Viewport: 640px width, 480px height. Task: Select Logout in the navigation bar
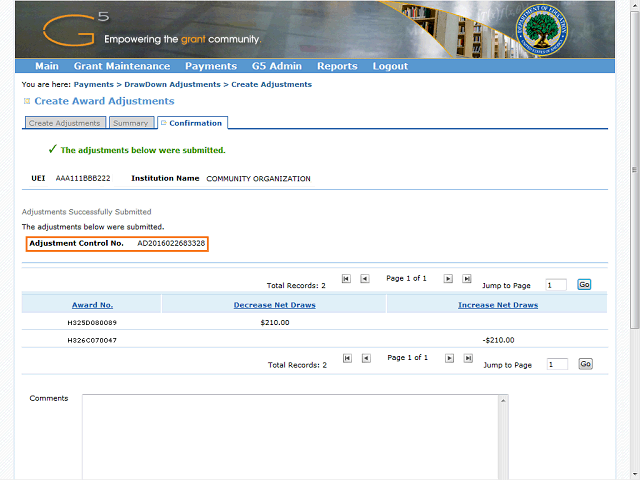(390, 66)
